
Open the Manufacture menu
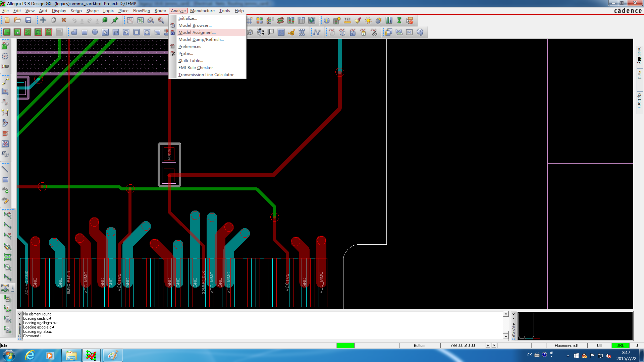(202, 11)
